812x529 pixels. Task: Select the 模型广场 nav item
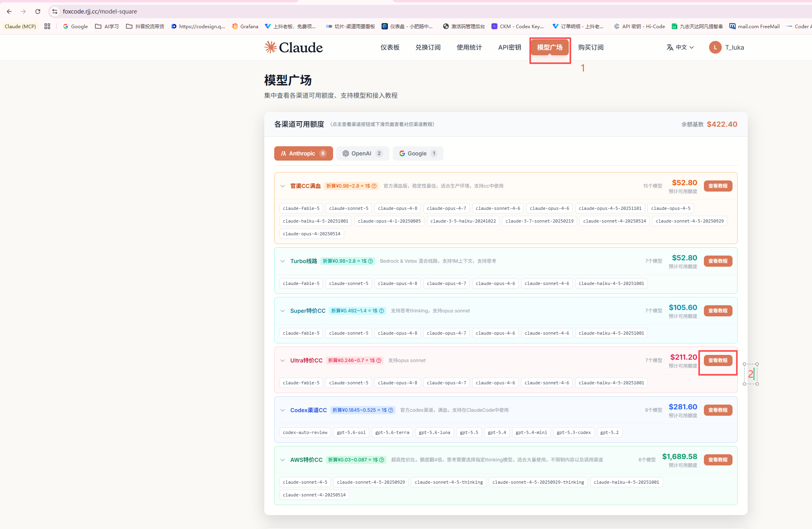(x=550, y=47)
